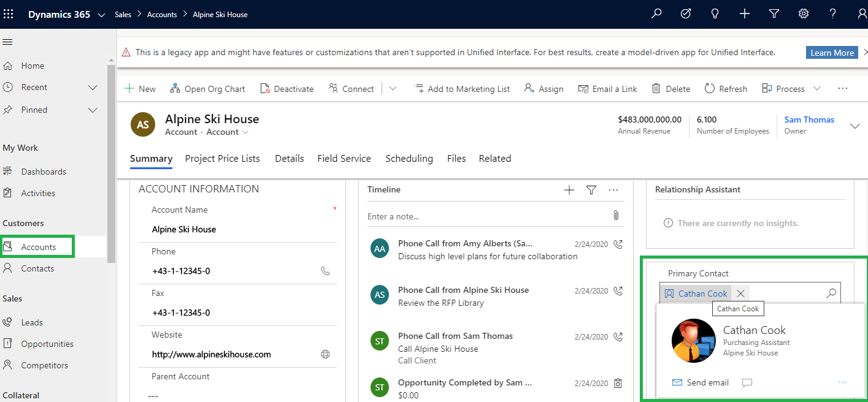Delete the account record

[x=671, y=89]
